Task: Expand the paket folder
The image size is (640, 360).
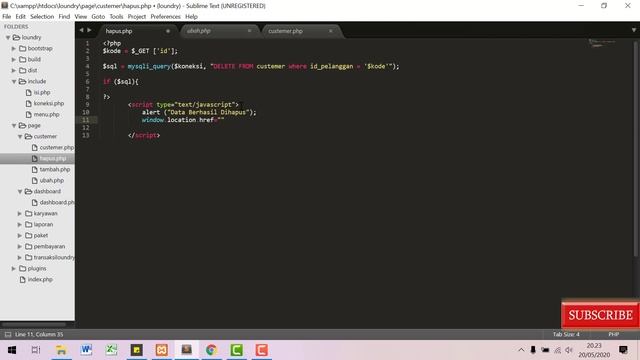Action: pos(20,236)
